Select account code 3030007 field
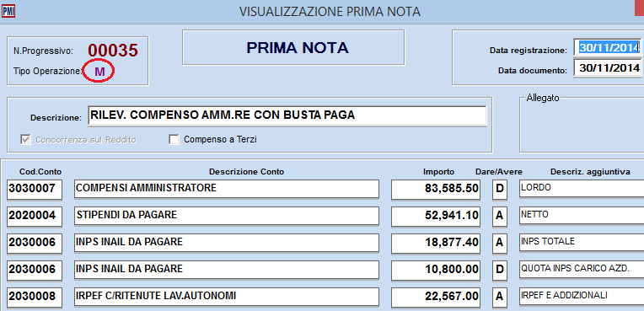644x311 pixels. 35,189
